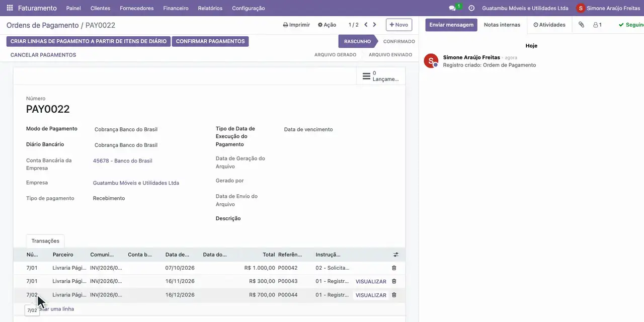Screen dimensions: 644x322
Task: Toggle the Seguindo follow button
Action: (x=631, y=25)
